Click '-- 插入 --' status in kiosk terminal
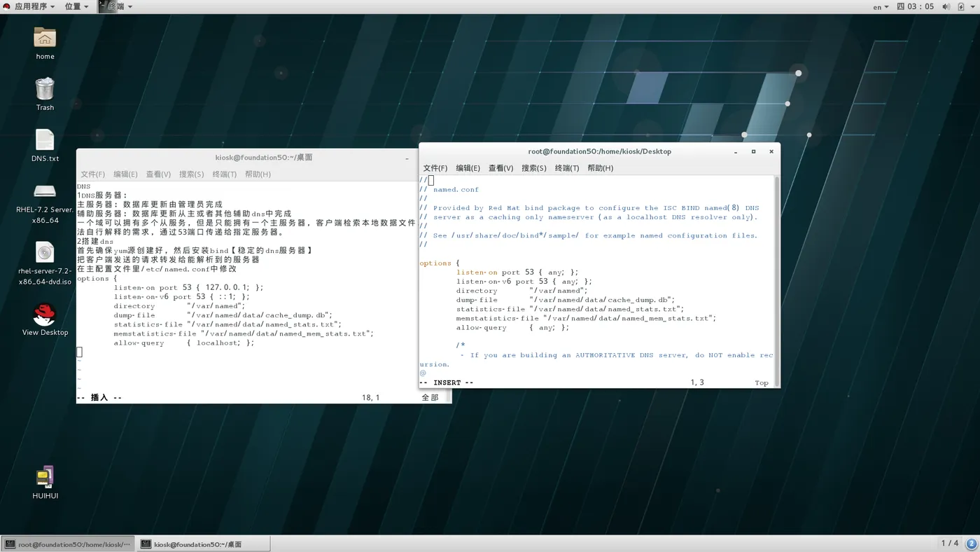 pos(99,398)
